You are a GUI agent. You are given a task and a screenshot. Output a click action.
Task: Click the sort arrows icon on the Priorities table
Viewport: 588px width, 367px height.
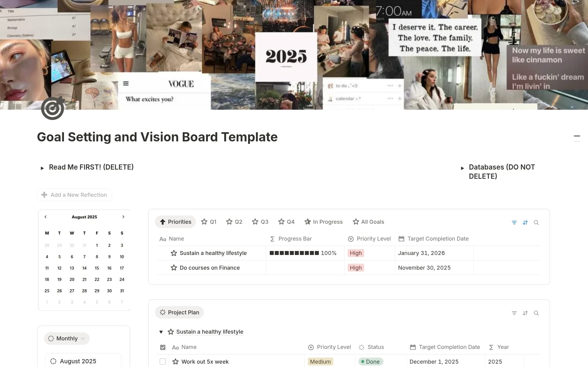526,223
